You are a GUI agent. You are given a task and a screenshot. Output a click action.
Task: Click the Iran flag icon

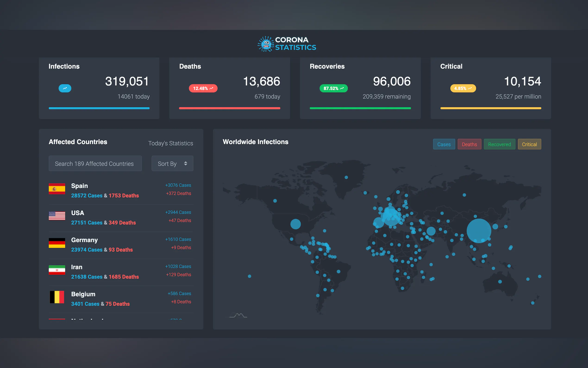click(57, 270)
